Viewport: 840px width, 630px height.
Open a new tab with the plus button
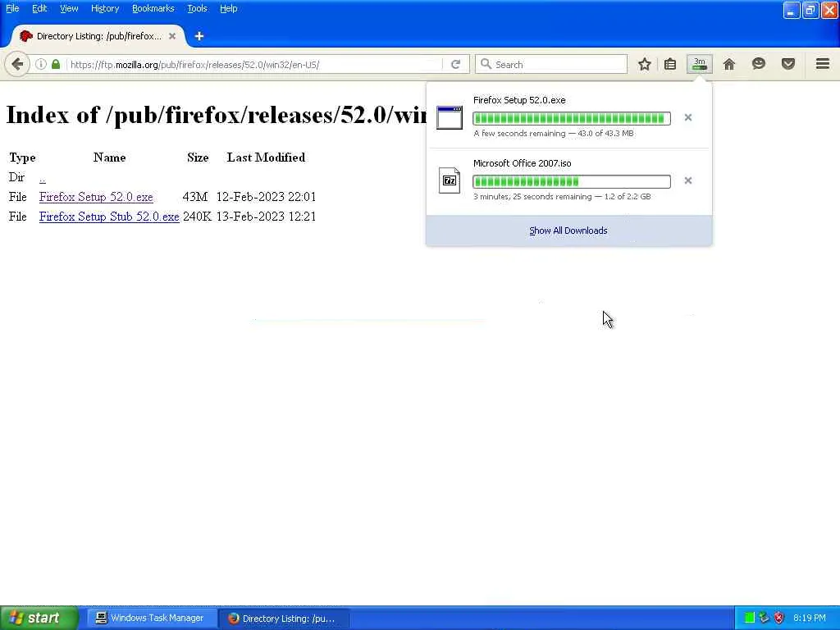tap(199, 36)
